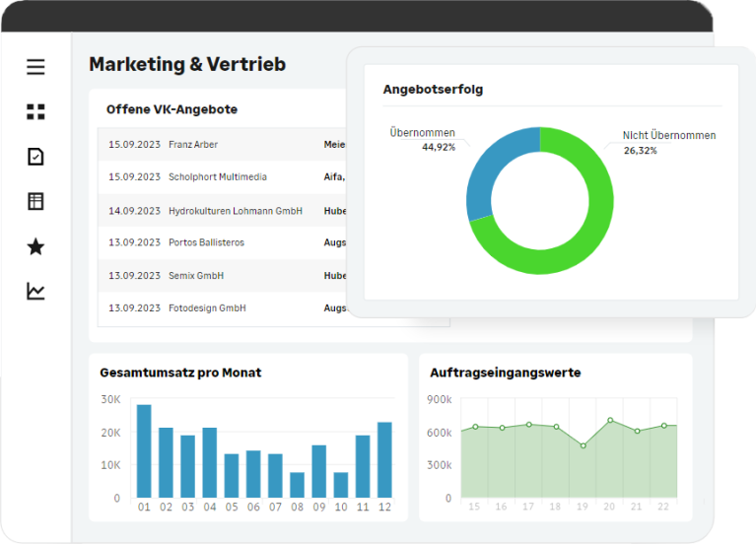The width and height of the screenshot is (756, 544).
Task: Click the dashboard grid icon
Action: coord(35,111)
